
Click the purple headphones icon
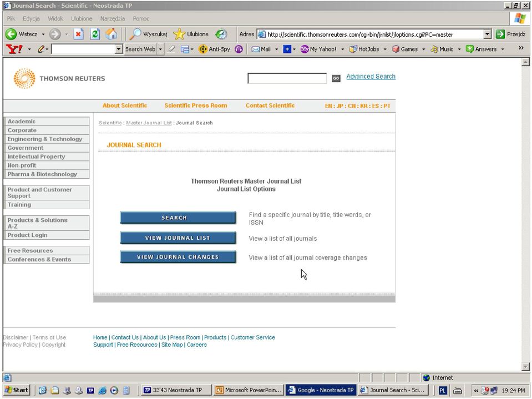click(x=239, y=49)
